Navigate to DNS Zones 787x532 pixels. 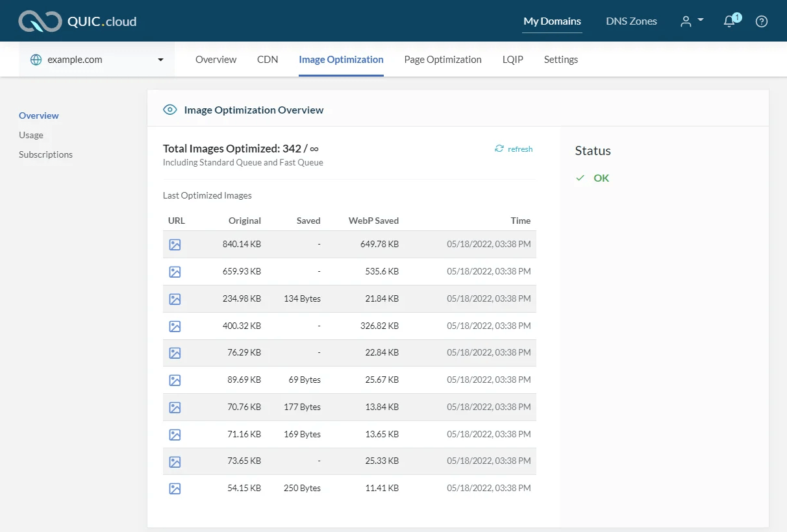pos(631,21)
